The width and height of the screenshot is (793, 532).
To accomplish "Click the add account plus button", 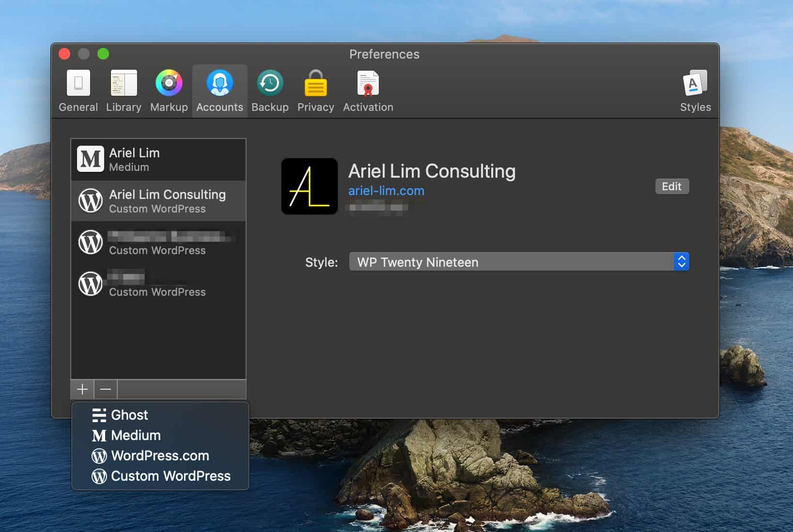I will (x=82, y=389).
